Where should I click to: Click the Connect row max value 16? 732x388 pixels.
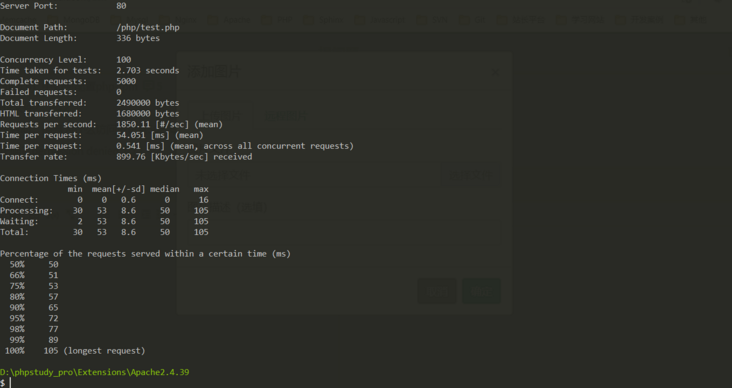click(204, 199)
